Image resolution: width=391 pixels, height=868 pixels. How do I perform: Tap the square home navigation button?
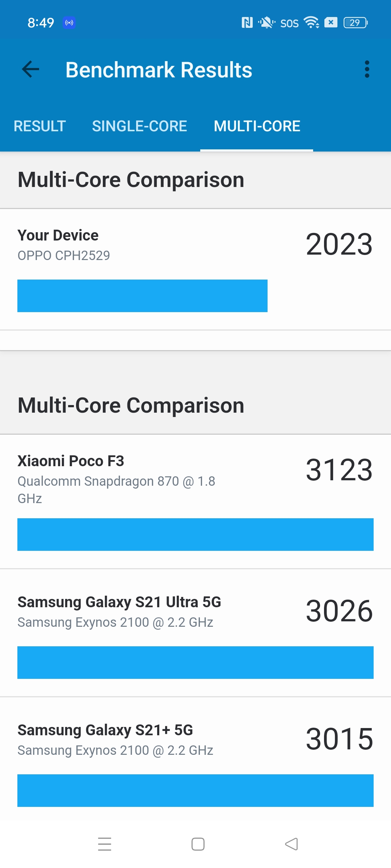[x=198, y=844]
